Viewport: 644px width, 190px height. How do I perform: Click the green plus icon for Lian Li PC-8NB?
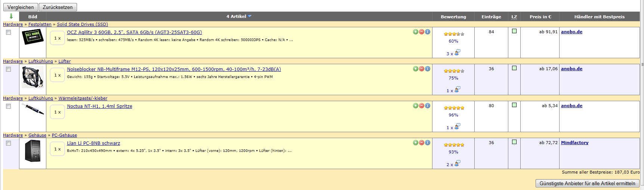(416, 143)
